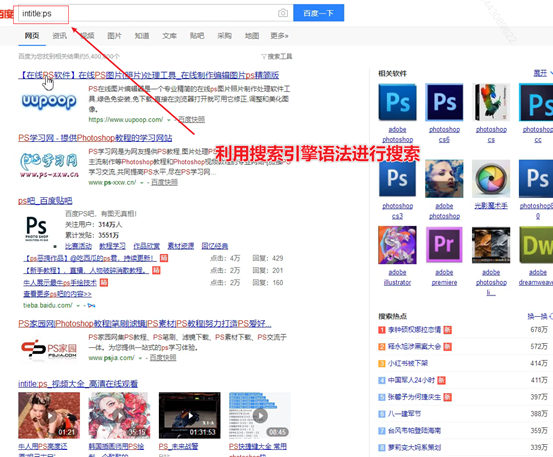Open the 在线PS软件 result title
The width and height of the screenshot is (553, 457).
148,75
